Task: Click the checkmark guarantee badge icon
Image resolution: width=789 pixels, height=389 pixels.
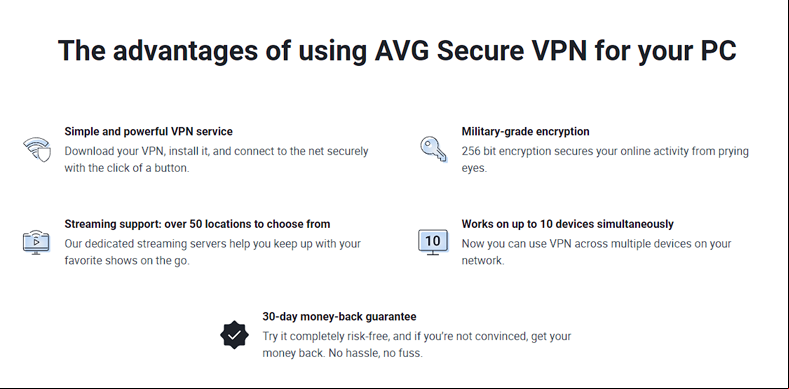Action: pyautogui.click(x=234, y=335)
